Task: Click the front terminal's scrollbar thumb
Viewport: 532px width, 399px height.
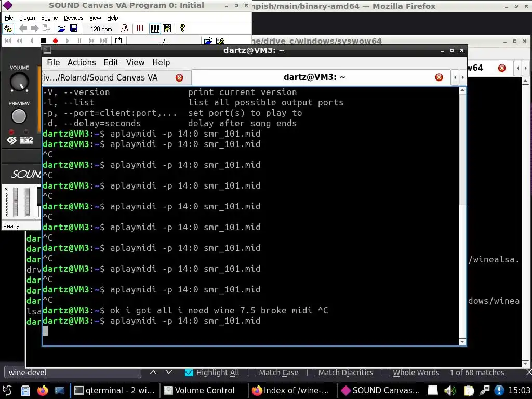Action: 462,150
